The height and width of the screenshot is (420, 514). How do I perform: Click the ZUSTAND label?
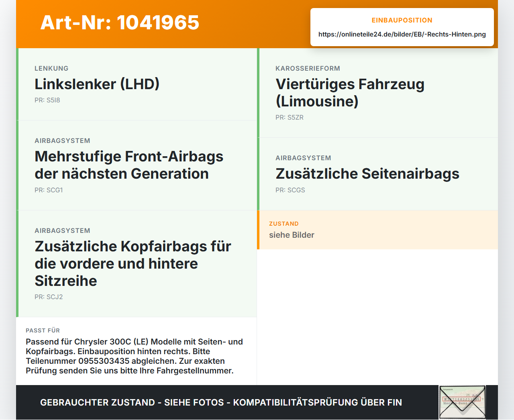click(x=284, y=224)
